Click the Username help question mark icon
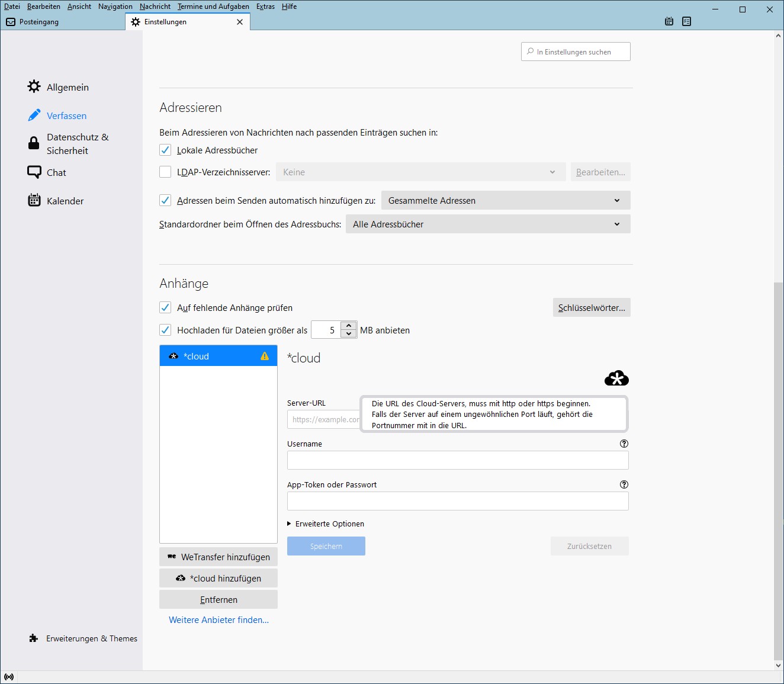Screen dimensions: 784x684 coord(624,444)
